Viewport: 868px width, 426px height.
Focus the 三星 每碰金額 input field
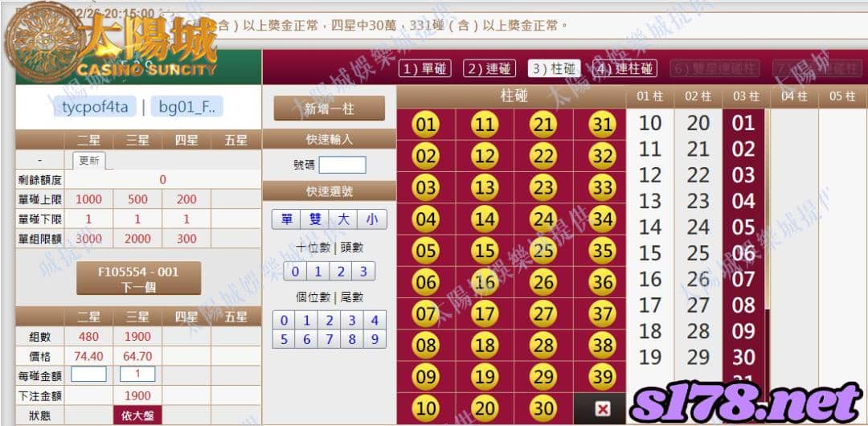click(137, 375)
